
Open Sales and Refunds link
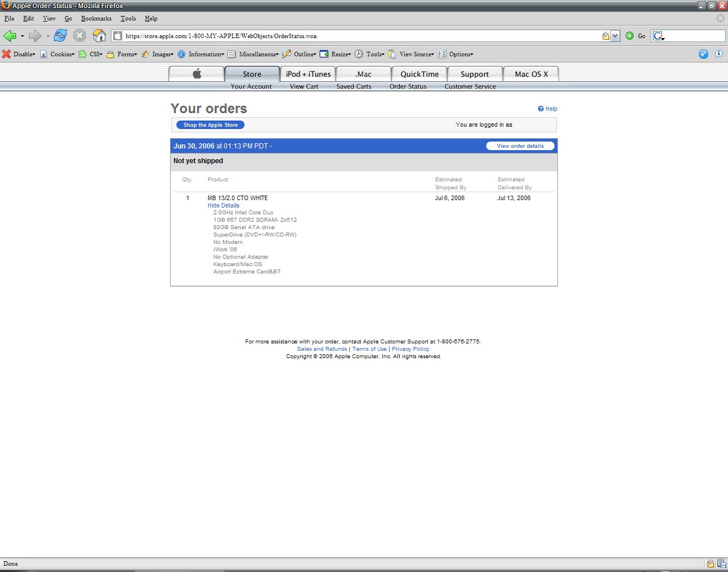click(x=322, y=349)
